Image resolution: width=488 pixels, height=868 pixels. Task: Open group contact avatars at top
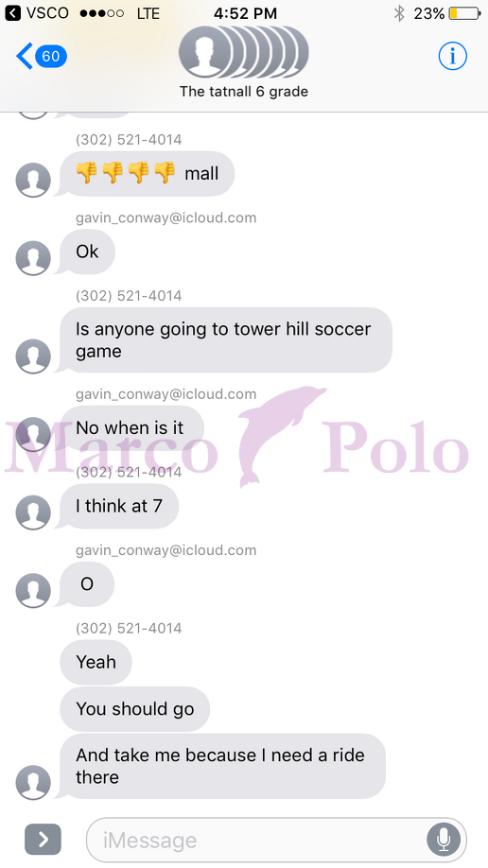[244, 53]
